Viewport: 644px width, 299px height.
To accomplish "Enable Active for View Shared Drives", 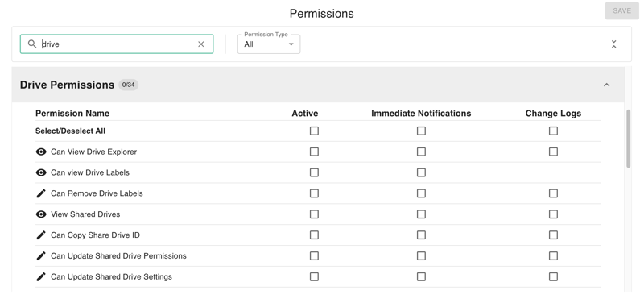I will [314, 214].
